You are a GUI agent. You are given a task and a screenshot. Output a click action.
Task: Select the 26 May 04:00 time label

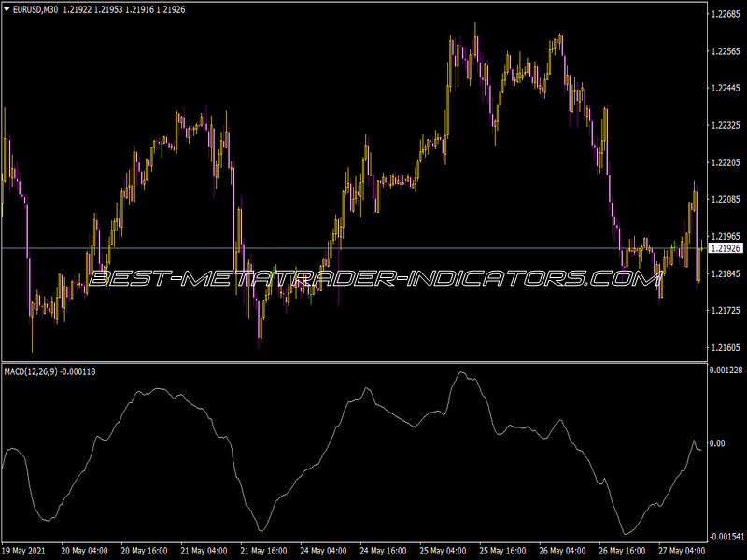(562, 551)
